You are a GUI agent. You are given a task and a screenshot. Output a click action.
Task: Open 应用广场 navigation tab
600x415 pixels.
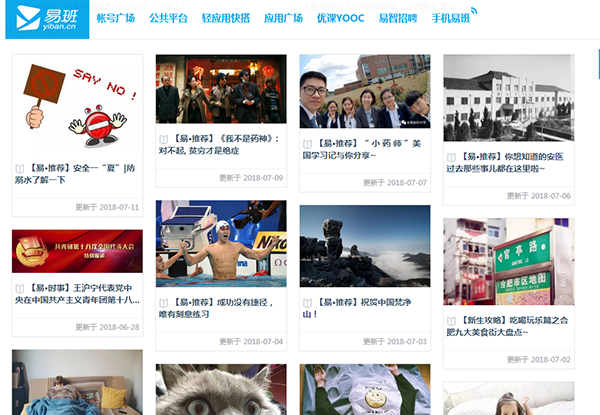point(283,19)
